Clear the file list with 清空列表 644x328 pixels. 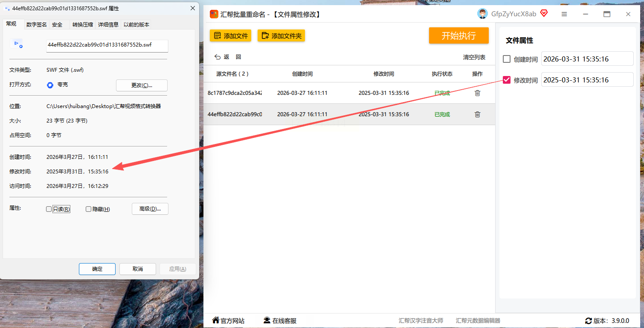[474, 57]
